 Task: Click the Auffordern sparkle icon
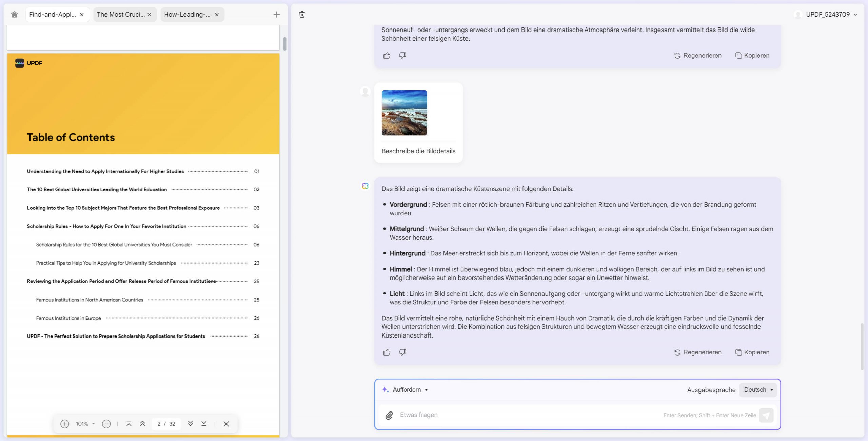pos(386,390)
